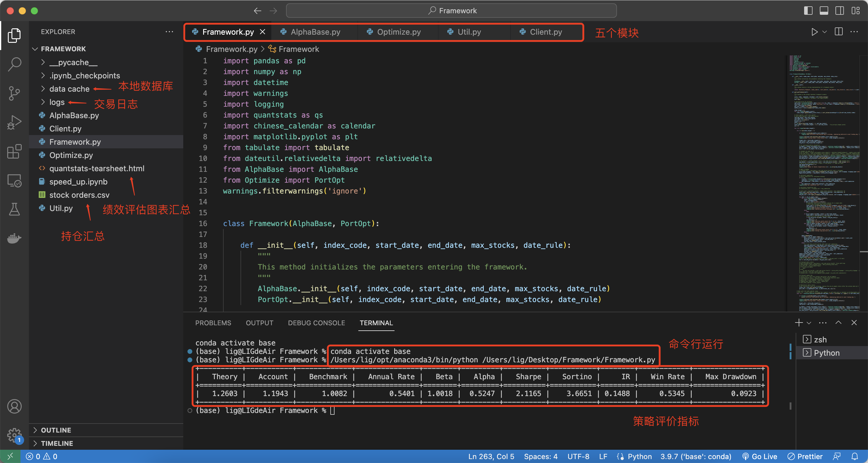Open the Extensions view
The width and height of the screenshot is (868, 463).
click(14, 151)
